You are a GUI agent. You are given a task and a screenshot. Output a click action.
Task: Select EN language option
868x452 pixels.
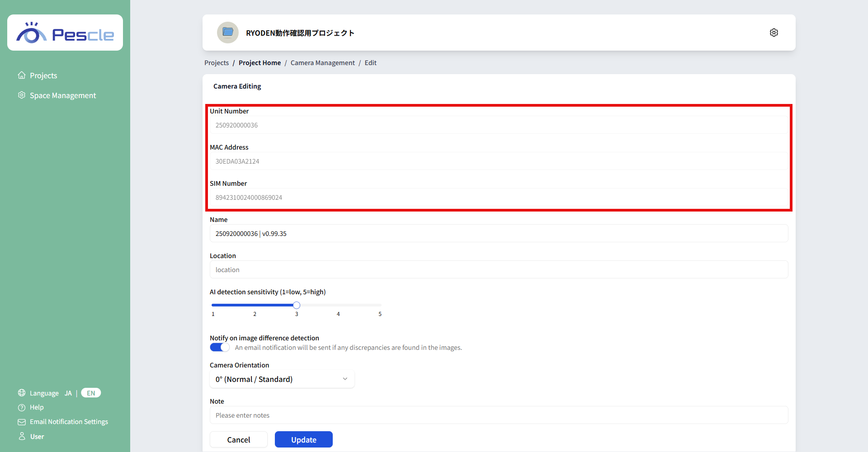[91, 393]
